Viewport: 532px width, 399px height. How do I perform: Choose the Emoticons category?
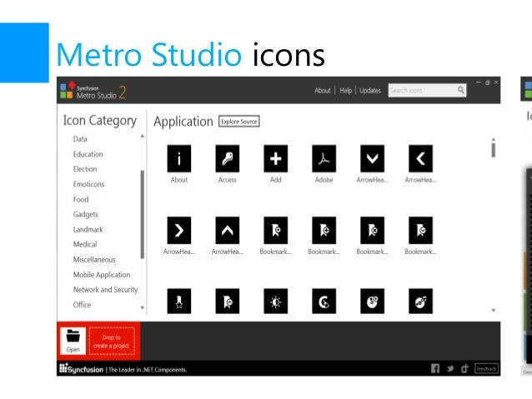(88, 184)
